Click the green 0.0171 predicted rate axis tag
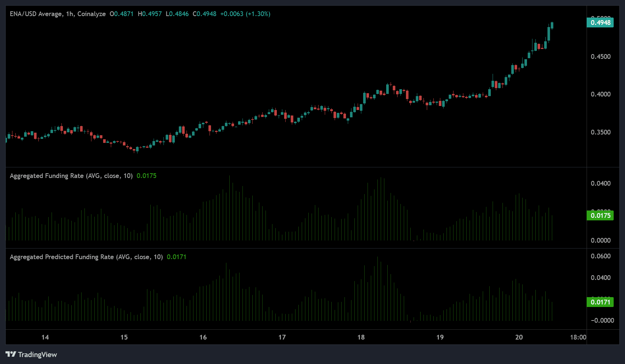 point(600,302)
